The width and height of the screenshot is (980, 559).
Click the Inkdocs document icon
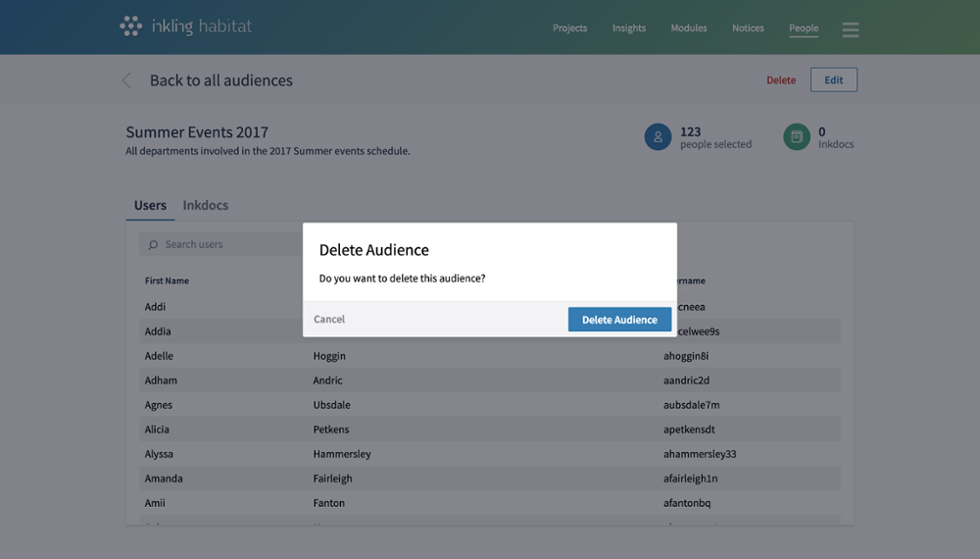click(796, 137)
